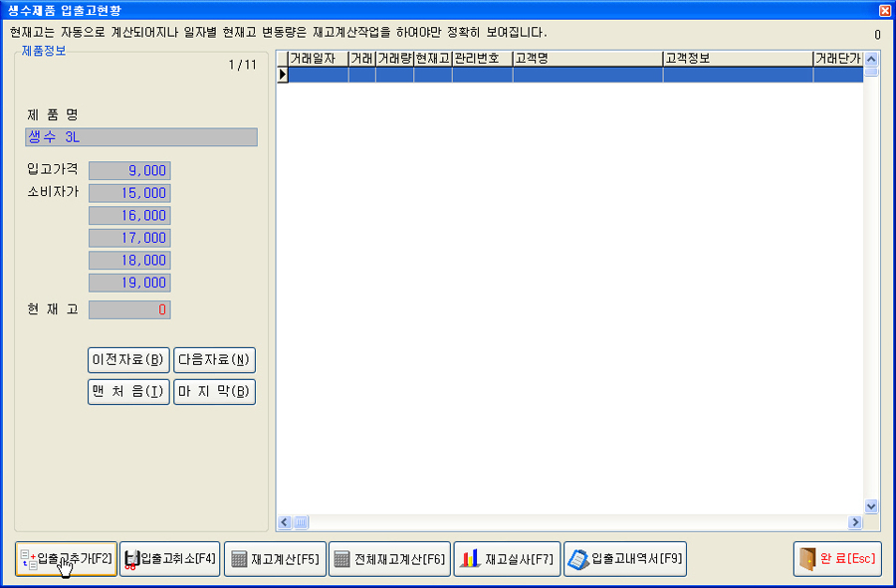Viewport: 896px width, 588px height.
Task: Click the 제품명 field showing 생수 3L
Action: point(141,137)
